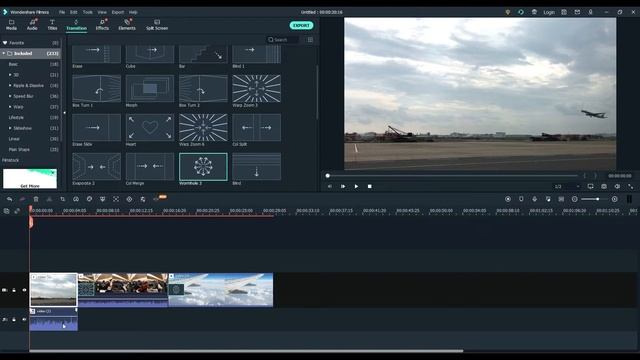The image size is (640, 360).
Task: Open the Media tab
Action: (11, 25)
